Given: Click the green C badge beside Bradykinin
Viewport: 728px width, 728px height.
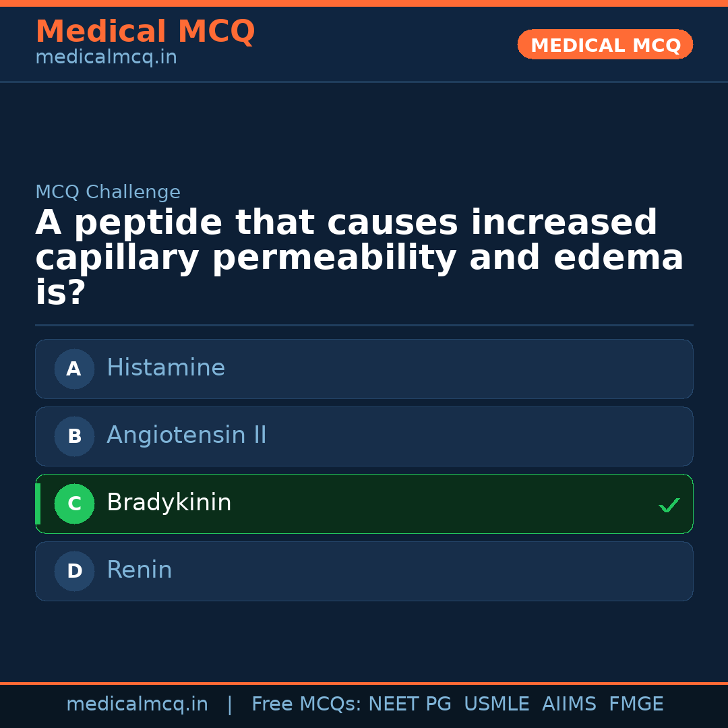Looking at the screenshot, I should tap(74, 504).
